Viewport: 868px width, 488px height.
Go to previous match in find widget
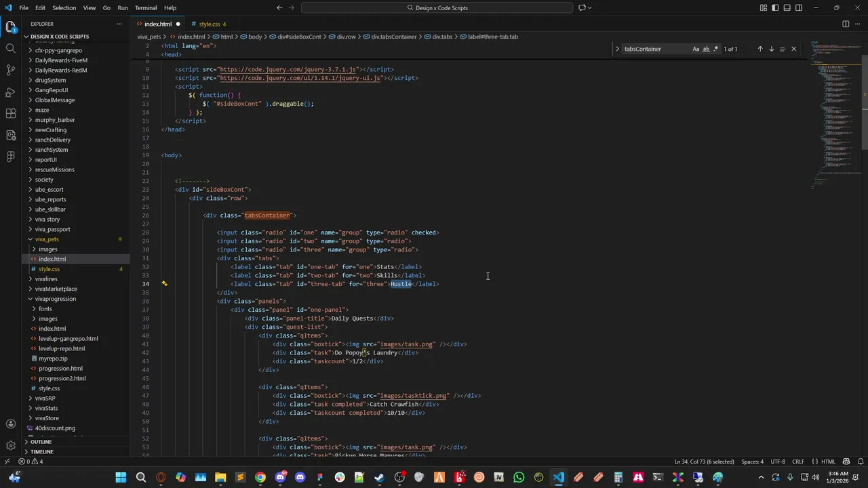(759, 49)
